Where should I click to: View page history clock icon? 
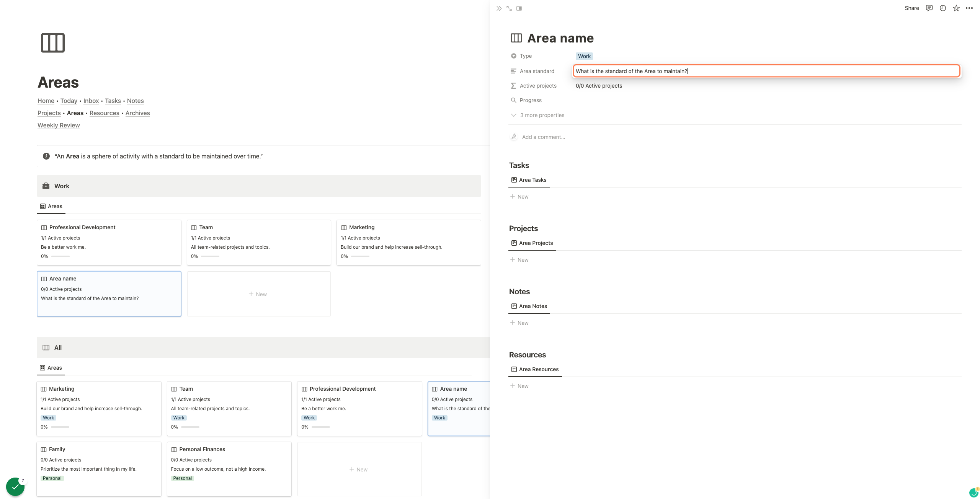pyautogui.click(x=943, y=8)
